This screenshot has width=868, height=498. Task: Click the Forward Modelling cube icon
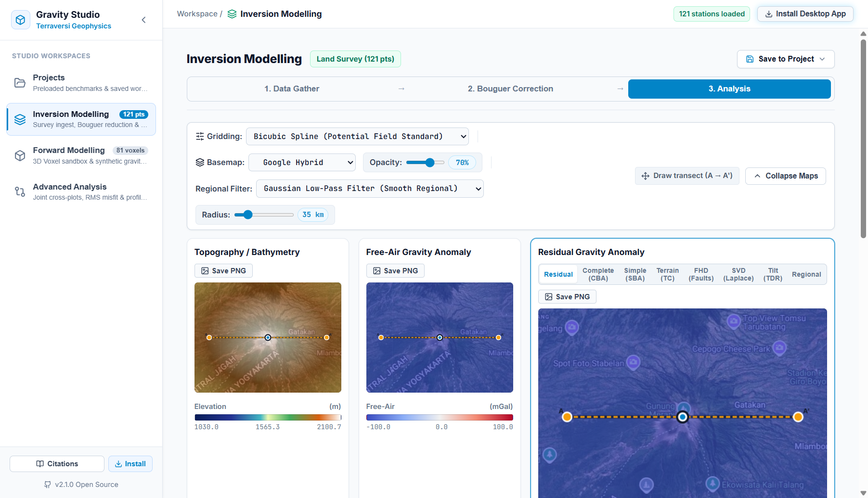pyautogui.click(x=20, y=155)
